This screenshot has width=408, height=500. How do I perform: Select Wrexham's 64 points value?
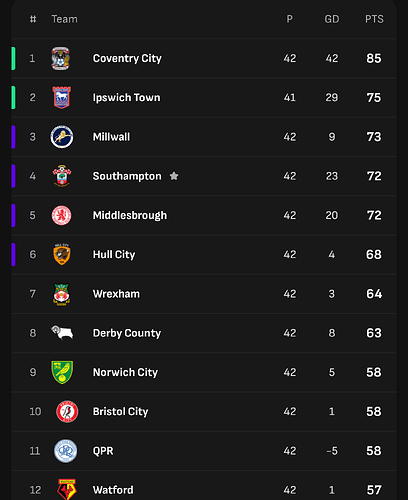[x=374, y=294]
